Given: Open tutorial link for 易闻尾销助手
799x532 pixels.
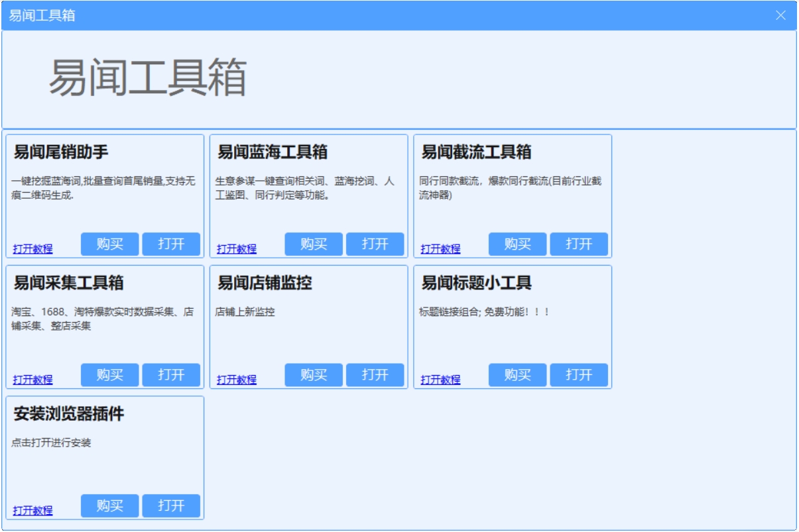Looking at the screenshot, I should coord(33,249).
